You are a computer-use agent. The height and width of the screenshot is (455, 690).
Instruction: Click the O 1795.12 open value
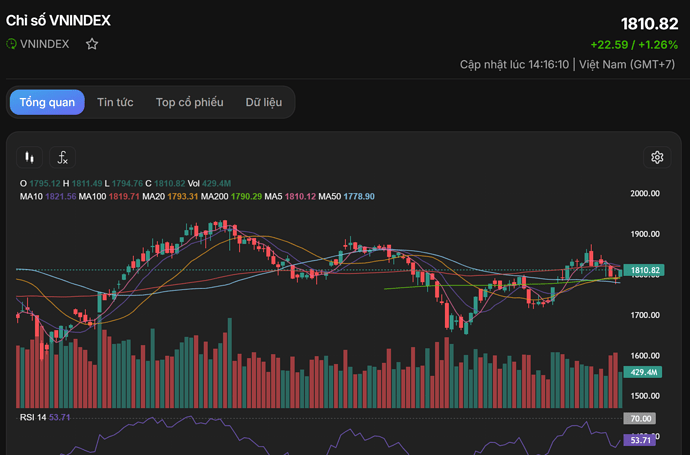[x=40, y=183]
